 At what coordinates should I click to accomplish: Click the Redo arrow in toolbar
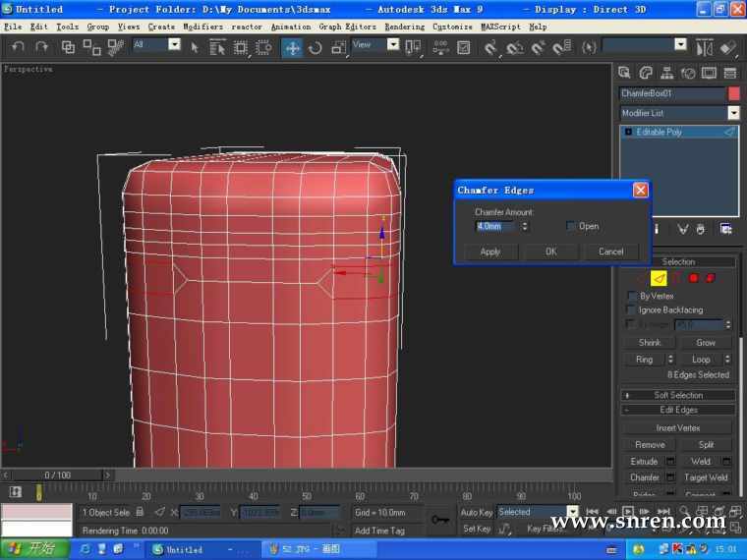[x=41, y=47]
